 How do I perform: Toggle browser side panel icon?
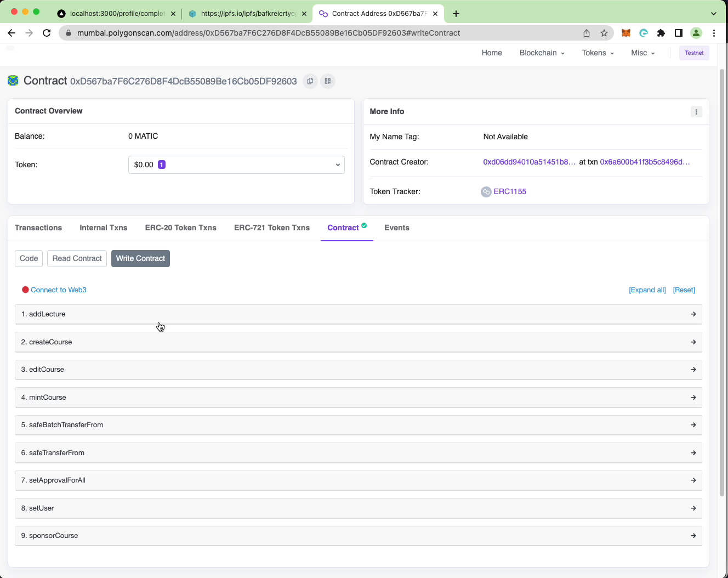click(679, 33)
